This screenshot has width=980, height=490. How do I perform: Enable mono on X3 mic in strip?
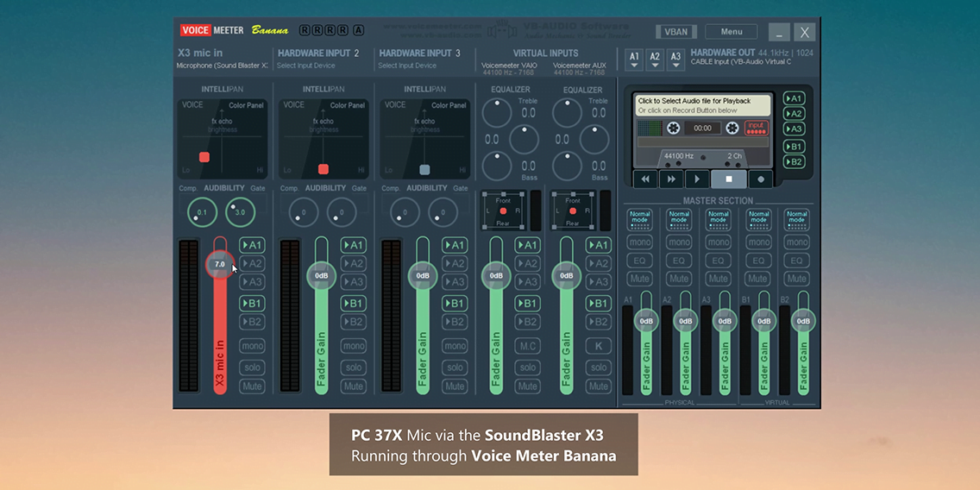tap(252, 346)
